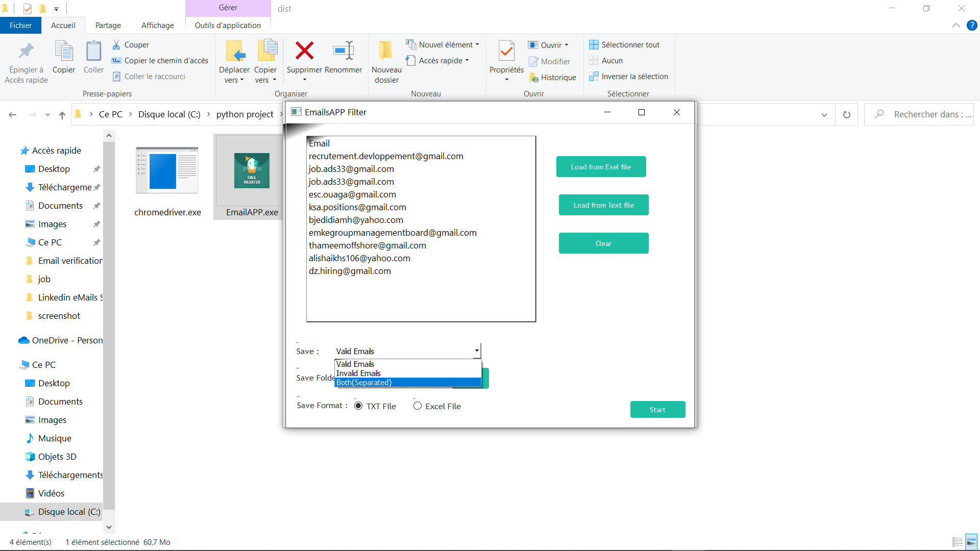Switch to large icons view in status bar
The width and height of the screenshot is (980, 551).
(x=971, y=542)
